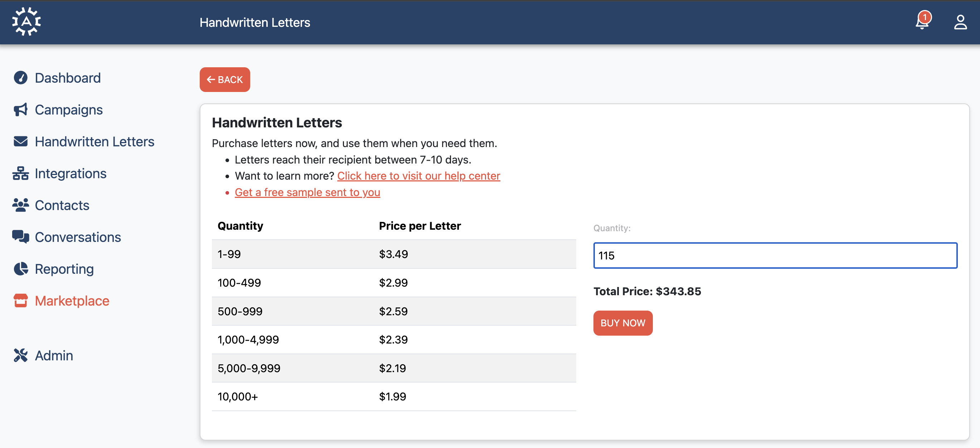Select the Contacts people icon
Image resolution: width=980 pixels, height=448 pixels.
(x=20, y=205)
